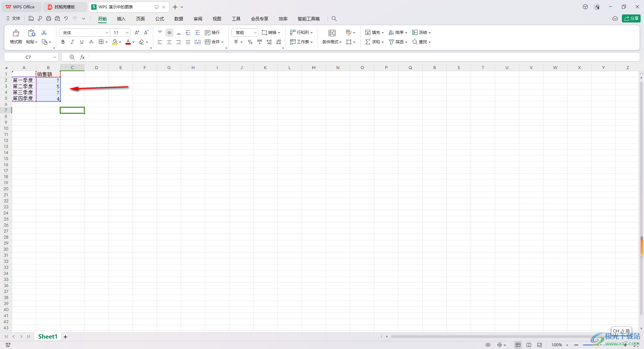Click the Freeze (冻结) button
Image resolution: width=644 pixels, height=349 pixels.
(421, 33)
